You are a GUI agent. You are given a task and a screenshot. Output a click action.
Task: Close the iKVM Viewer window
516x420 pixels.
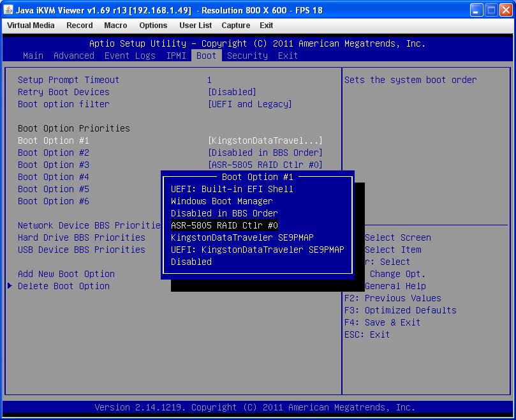tap(506, 10)
